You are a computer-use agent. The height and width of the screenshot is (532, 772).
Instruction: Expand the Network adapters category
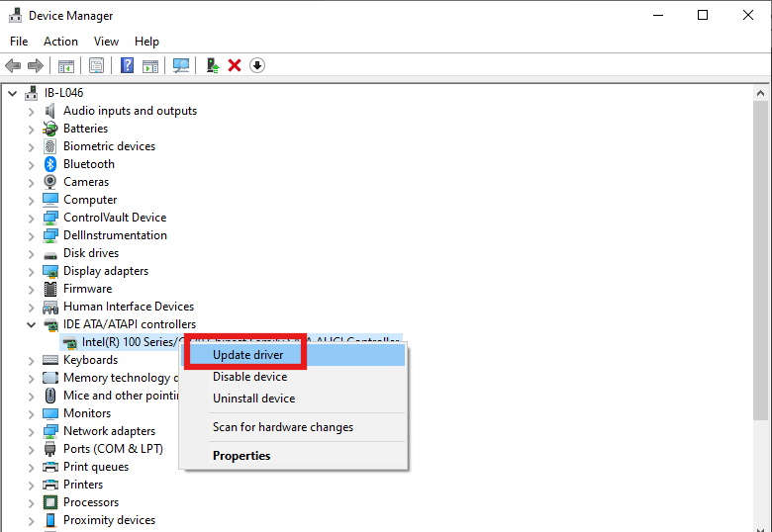31,432
